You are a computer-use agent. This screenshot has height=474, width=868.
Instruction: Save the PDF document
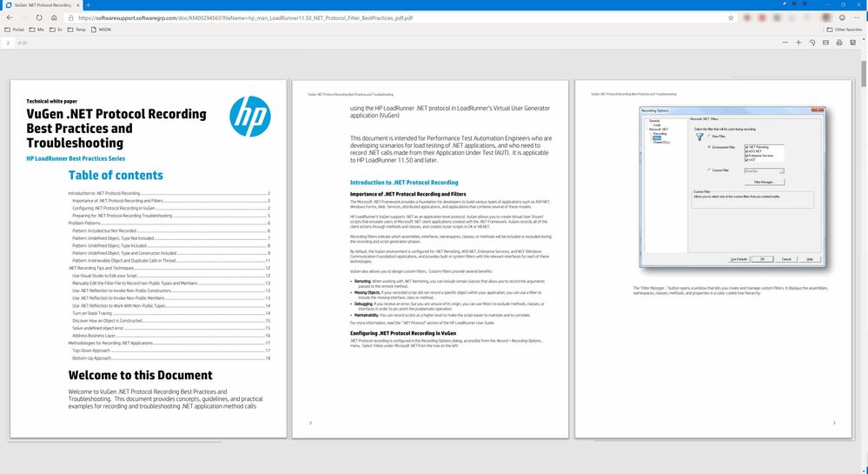click(852, 43)
